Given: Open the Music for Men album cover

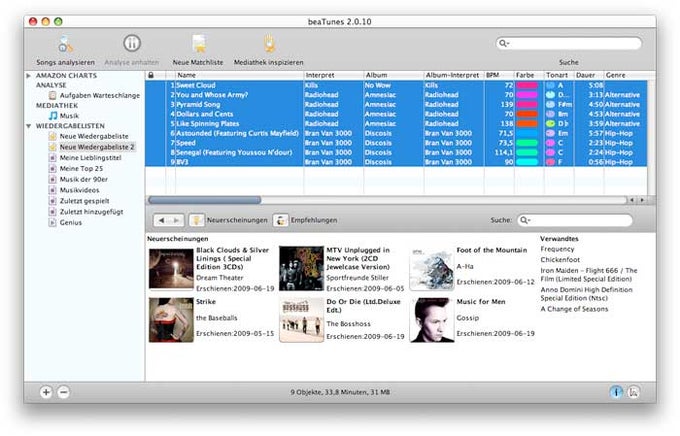Looking at the screenshot, I should tap(432, 320).
